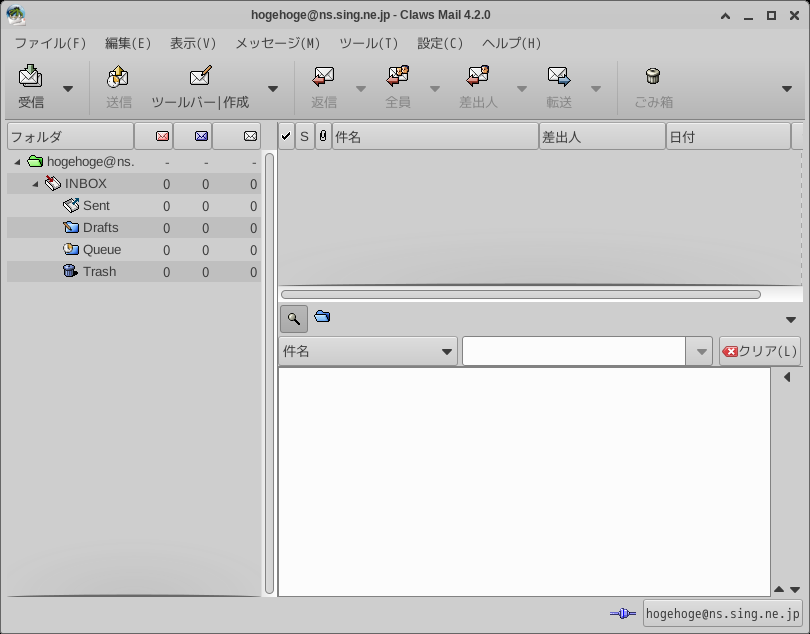The width and height of the screenshot is (810, 634).
Task: Click the quick search text field
Action: pos(573,351)
